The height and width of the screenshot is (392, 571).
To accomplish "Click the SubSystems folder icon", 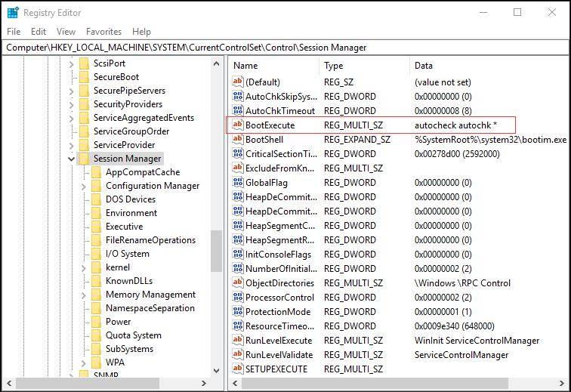I will click(97, 349).
